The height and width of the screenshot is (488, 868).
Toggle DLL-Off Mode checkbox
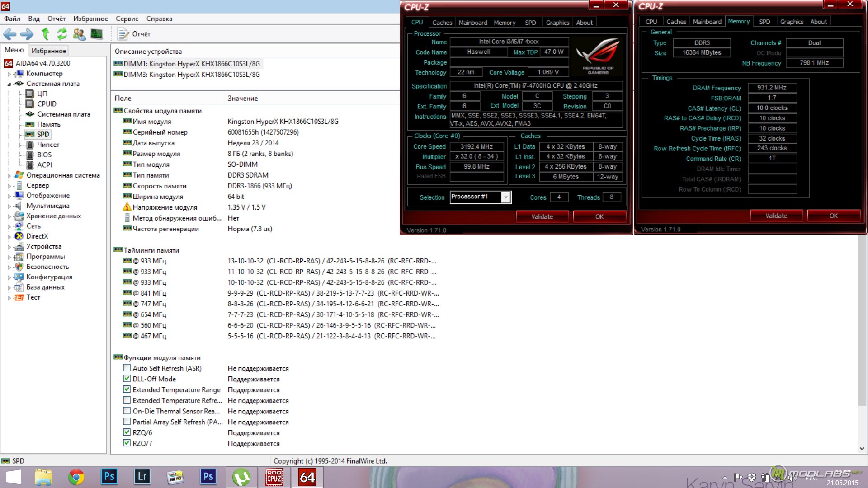pyautogui.click(x=127, y=379)
